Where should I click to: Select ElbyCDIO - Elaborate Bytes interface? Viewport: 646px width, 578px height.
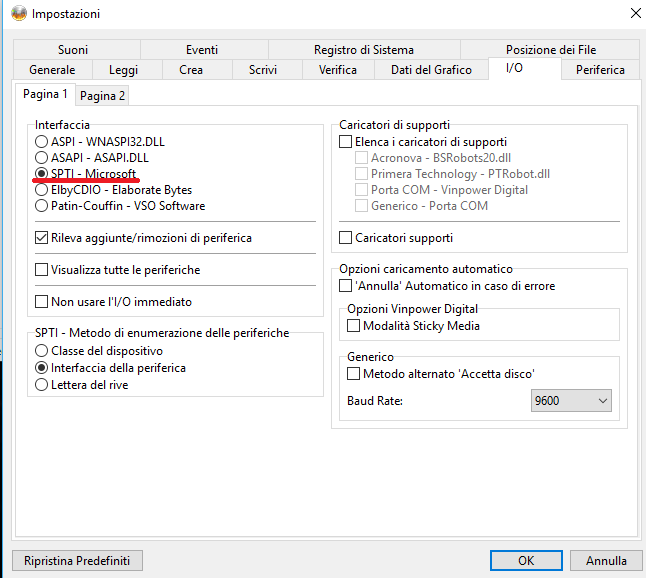point(114,190)
